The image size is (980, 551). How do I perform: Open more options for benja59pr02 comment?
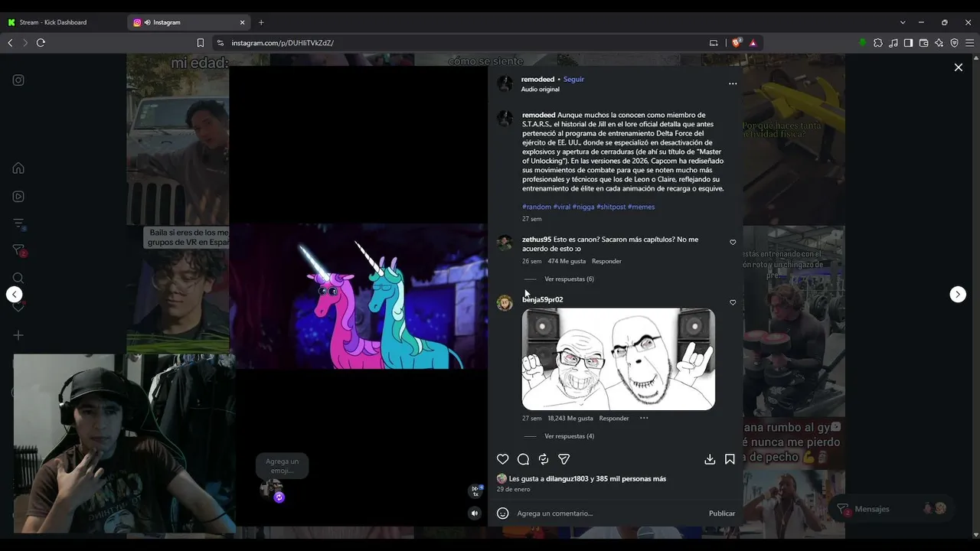pyautogui.click(x=644, y=418)
